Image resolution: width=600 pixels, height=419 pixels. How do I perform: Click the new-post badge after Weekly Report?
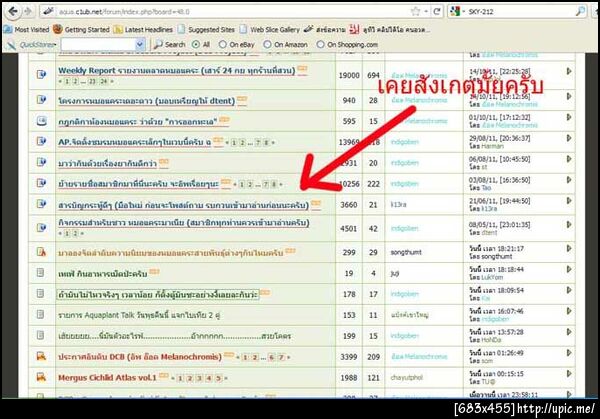(302, 69)
